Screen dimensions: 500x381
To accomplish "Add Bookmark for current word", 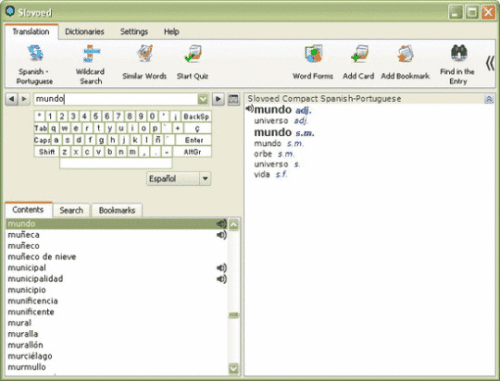I will point(405,53).
